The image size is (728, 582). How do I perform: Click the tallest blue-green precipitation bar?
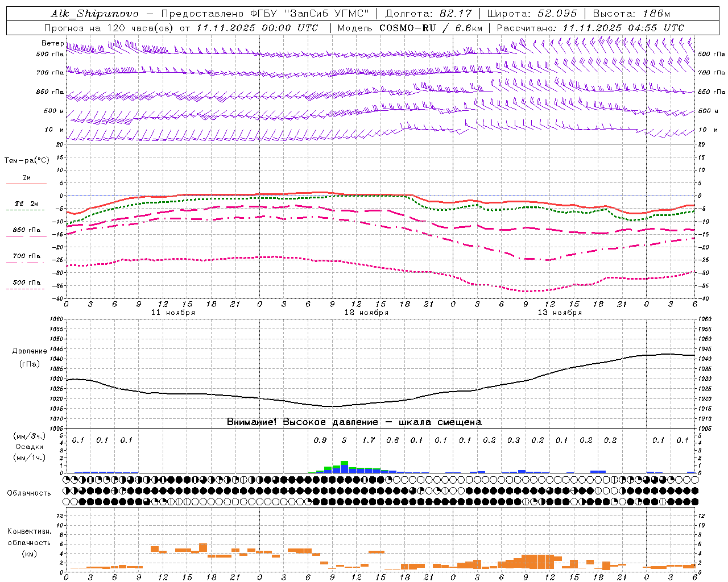[344, 467]
